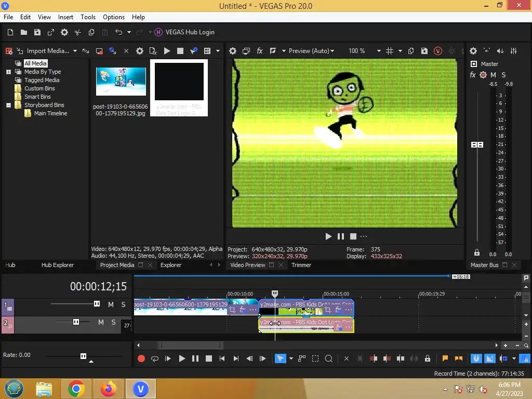
Task: Expand the Media By Type tree node
Action: (x=8, y=72)
